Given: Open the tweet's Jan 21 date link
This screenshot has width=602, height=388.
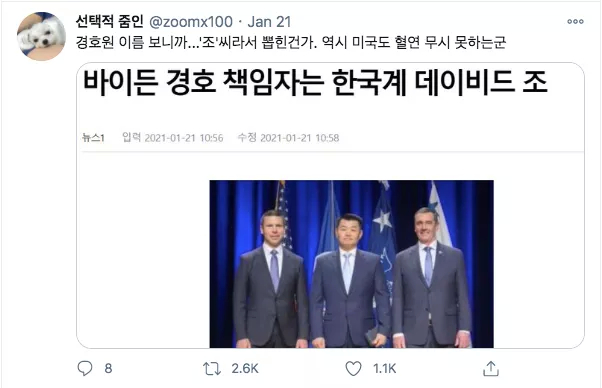Looking at the screenshot, I should pos(269,22).
